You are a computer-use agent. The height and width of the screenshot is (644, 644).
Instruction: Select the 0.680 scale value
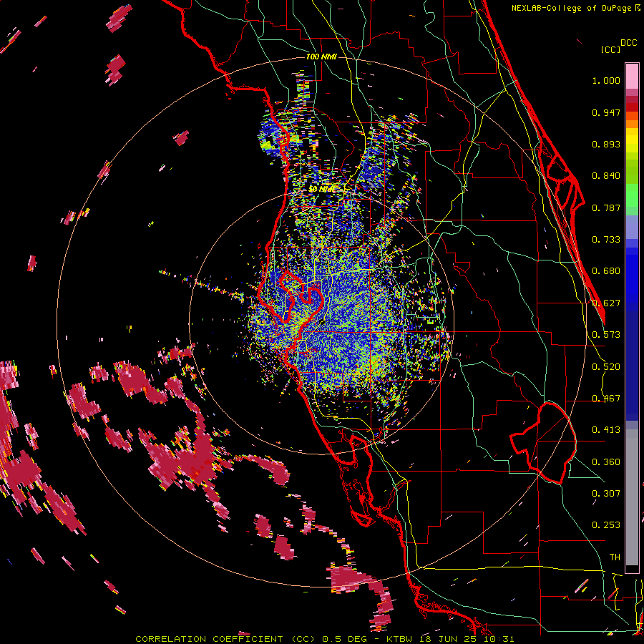click(x=606, y=271)
